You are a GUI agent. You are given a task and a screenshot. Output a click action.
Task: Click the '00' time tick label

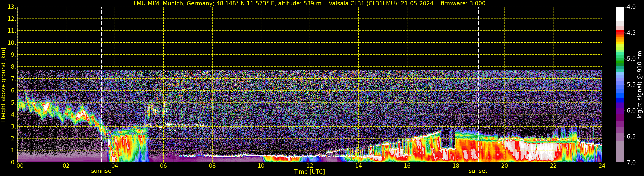pos(20,166)
